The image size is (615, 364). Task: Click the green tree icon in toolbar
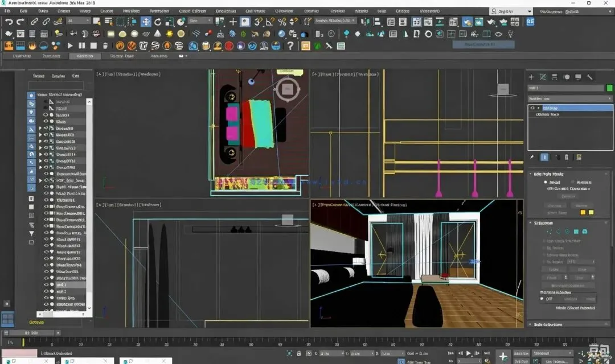[317, 46]
